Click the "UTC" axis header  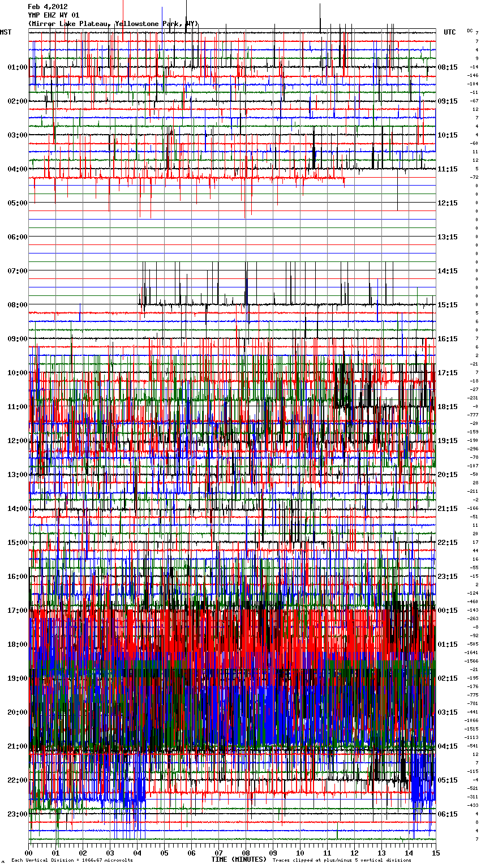pos(449,32)
